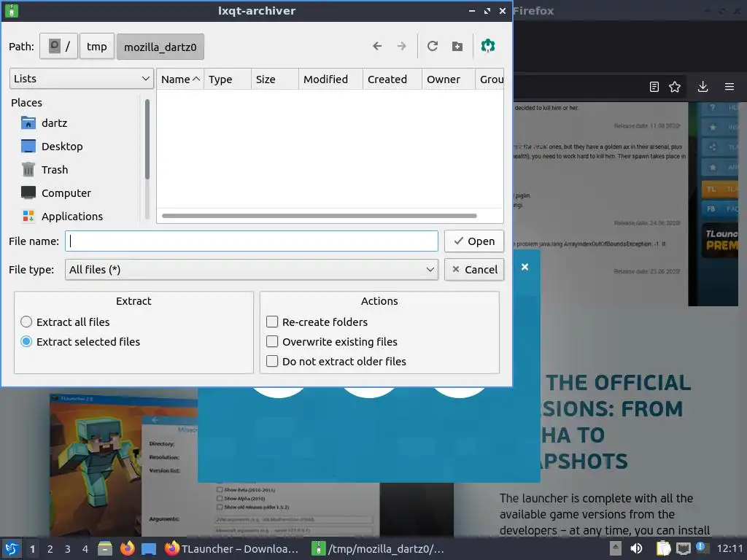This screenshot has height=560, width=747.
Task: Switch to TLauncher Firefox taskbar window
Action: pyautogui.click(x=233, y=548)
